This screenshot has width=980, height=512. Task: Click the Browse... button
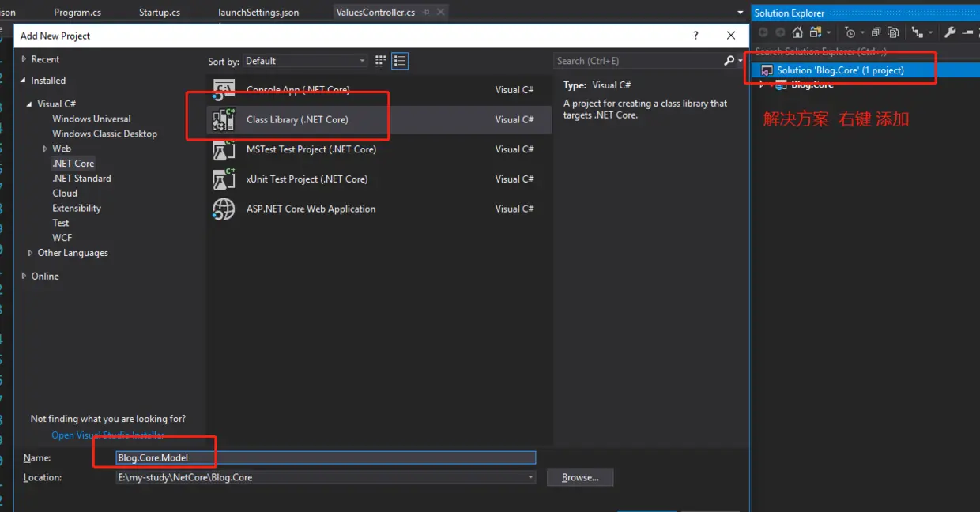(x=580, y=477)
